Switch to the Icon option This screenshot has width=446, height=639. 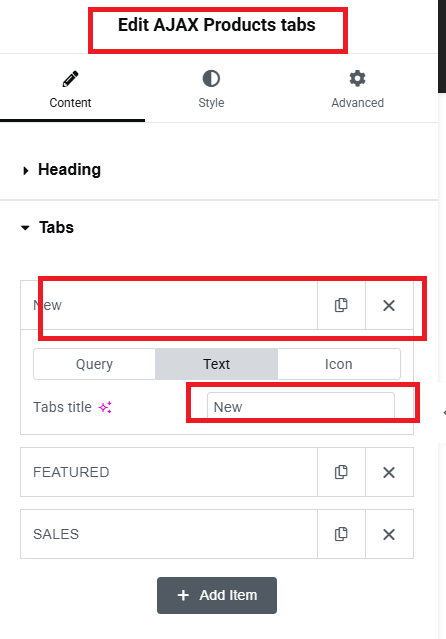[x=339, y=364]
